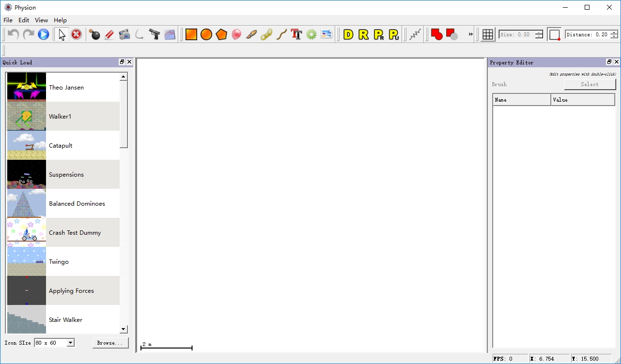Expand the toolbar overflow chevron
The width and height of the screenshot is (621, 364).
pos(470,34)
